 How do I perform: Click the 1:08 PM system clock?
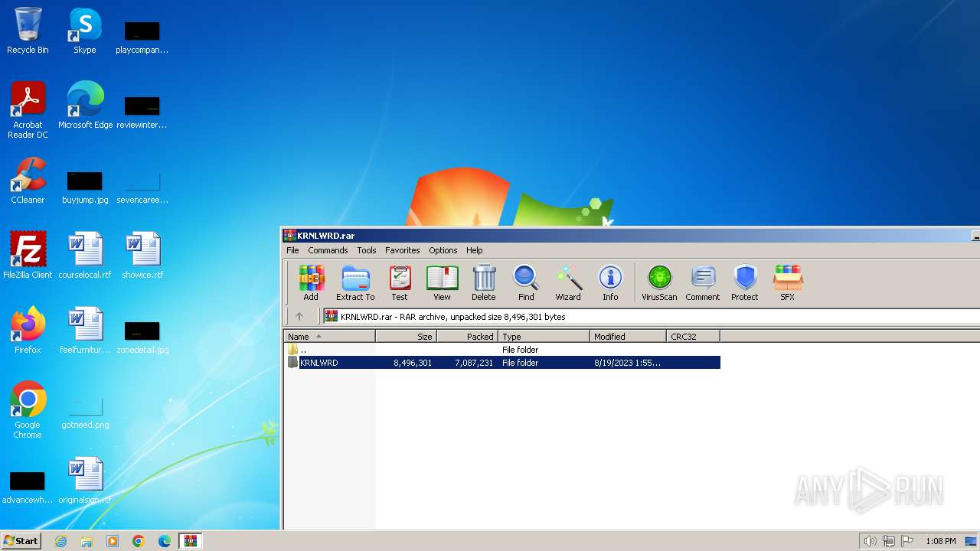940,541
